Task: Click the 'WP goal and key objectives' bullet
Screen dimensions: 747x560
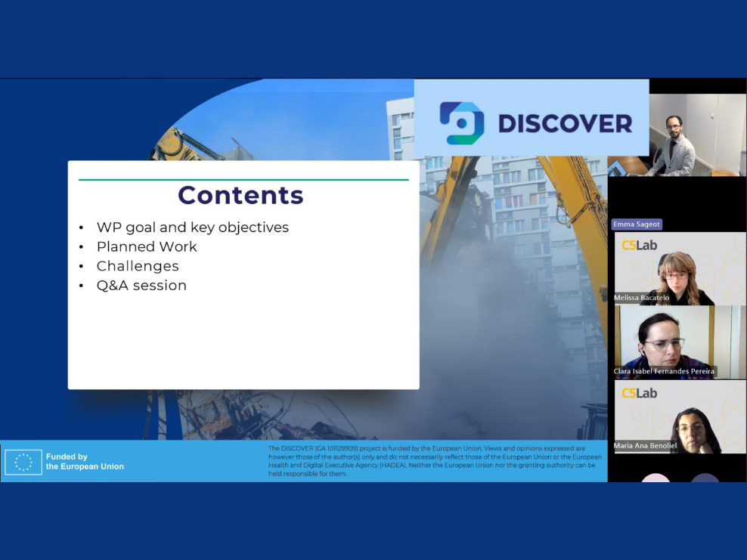Action: (x=192, y=227)
